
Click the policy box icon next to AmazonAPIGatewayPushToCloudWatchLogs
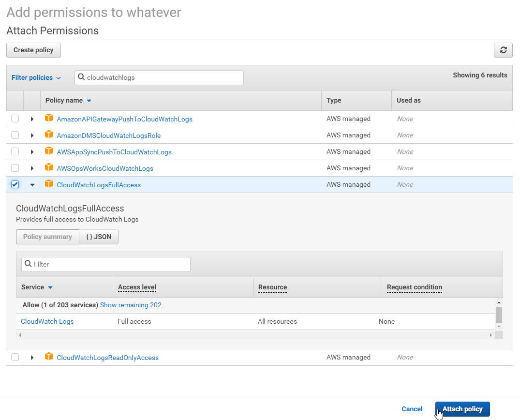click(x=49, y=118)
